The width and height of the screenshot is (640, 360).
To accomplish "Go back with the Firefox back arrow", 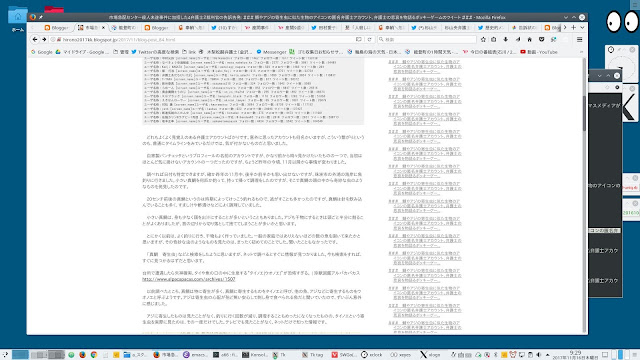I will click(35, 40).
